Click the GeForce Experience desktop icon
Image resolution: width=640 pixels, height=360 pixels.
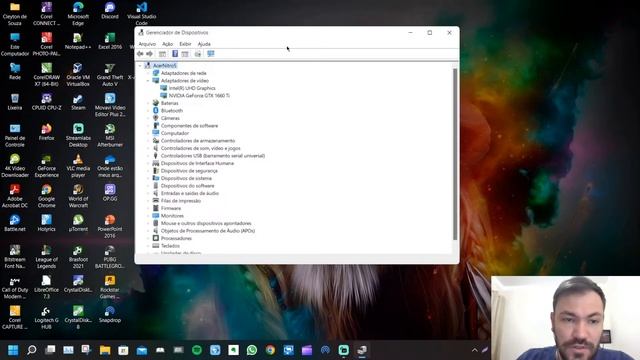coord(46,165)
